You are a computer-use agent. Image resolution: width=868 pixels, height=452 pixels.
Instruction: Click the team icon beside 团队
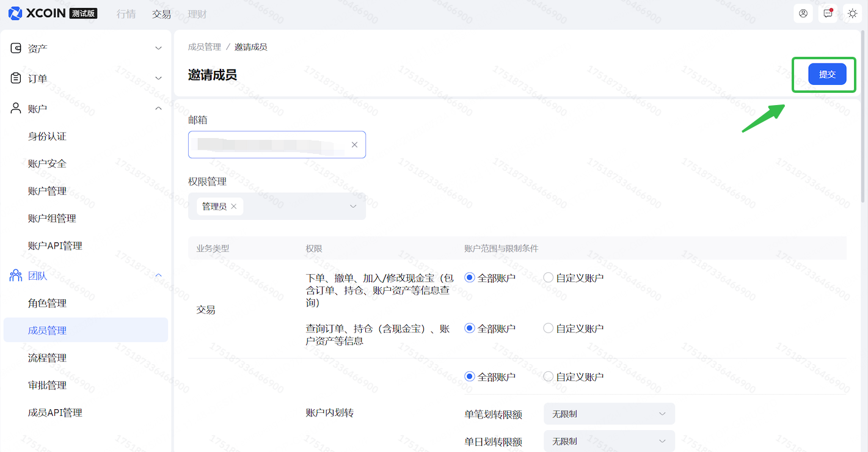point(16,276)
